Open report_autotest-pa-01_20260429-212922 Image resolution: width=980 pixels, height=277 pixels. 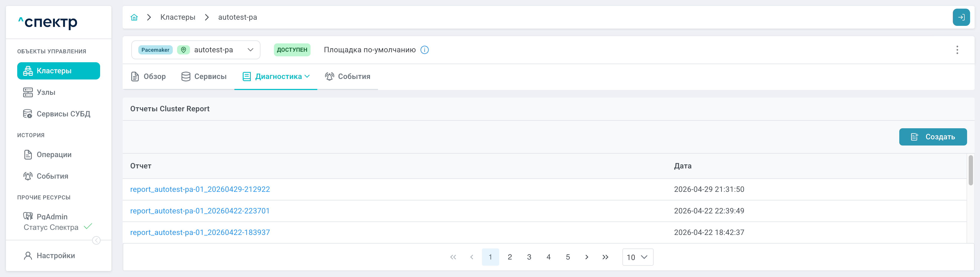coord(200,189)
